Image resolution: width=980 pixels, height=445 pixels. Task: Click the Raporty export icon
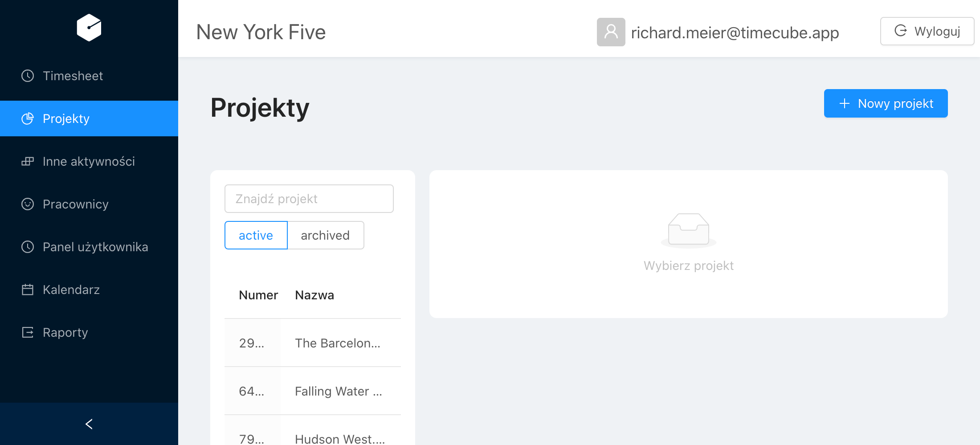pyautogui.click(x=28, y=332)
